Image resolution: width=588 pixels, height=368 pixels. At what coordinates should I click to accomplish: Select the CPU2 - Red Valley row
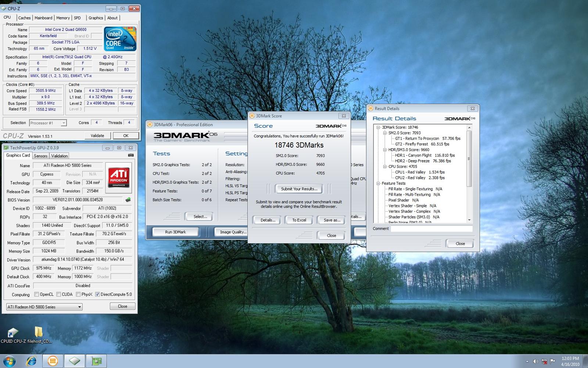point(420,178)
